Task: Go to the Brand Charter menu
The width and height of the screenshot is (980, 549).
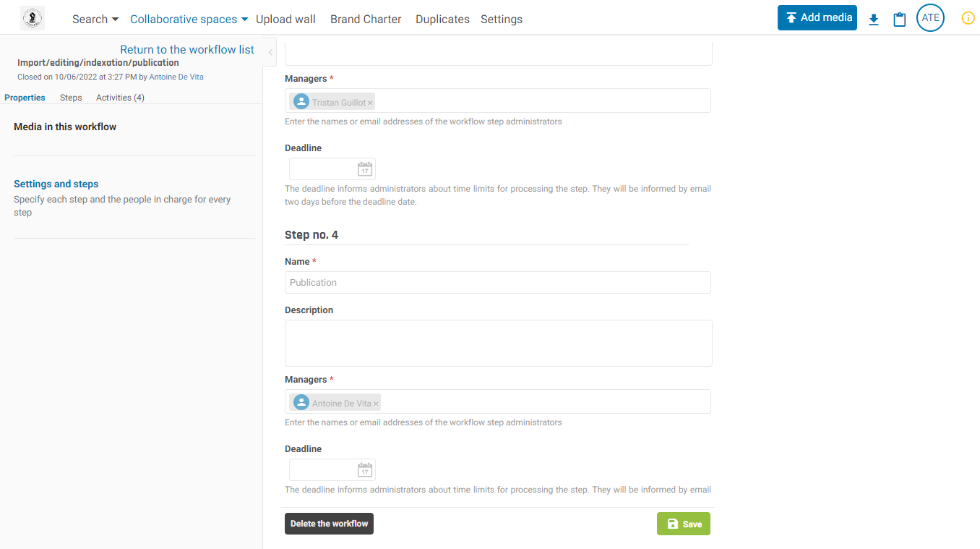Action: pyautogui.click(x=366, y=20)
